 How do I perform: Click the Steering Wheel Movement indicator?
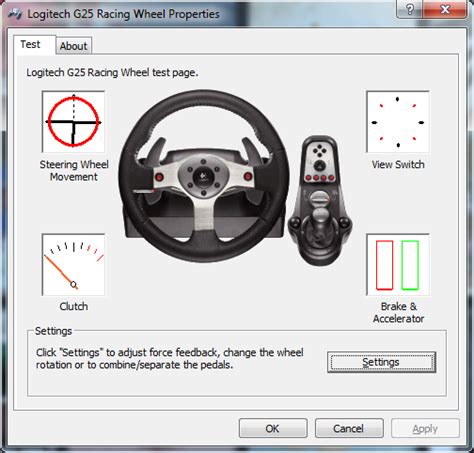click(73, 121)
